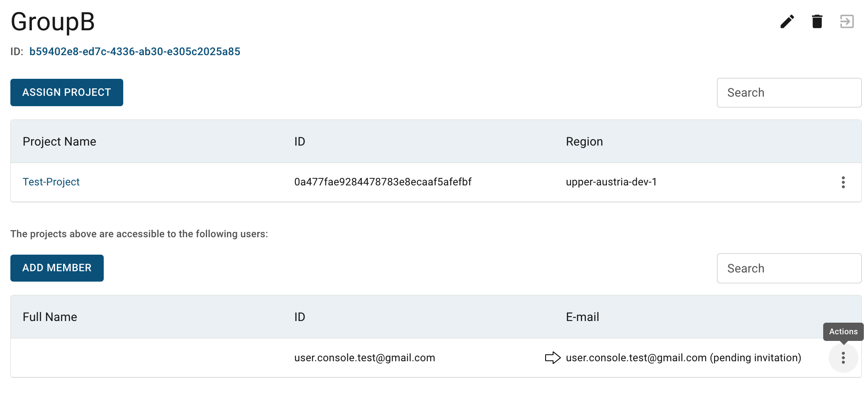Click the members table ID column header
Screen dimensions: 868x394
[300, 317]
